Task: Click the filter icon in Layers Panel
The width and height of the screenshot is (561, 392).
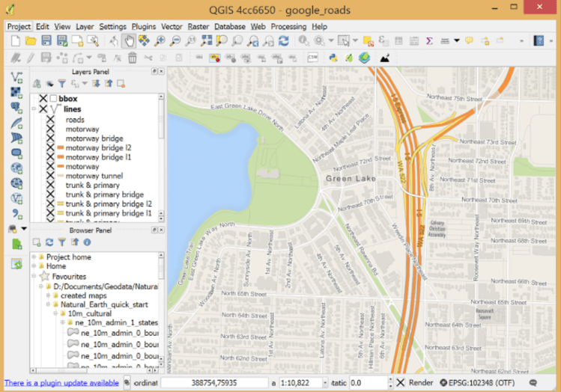Action: 62,84
